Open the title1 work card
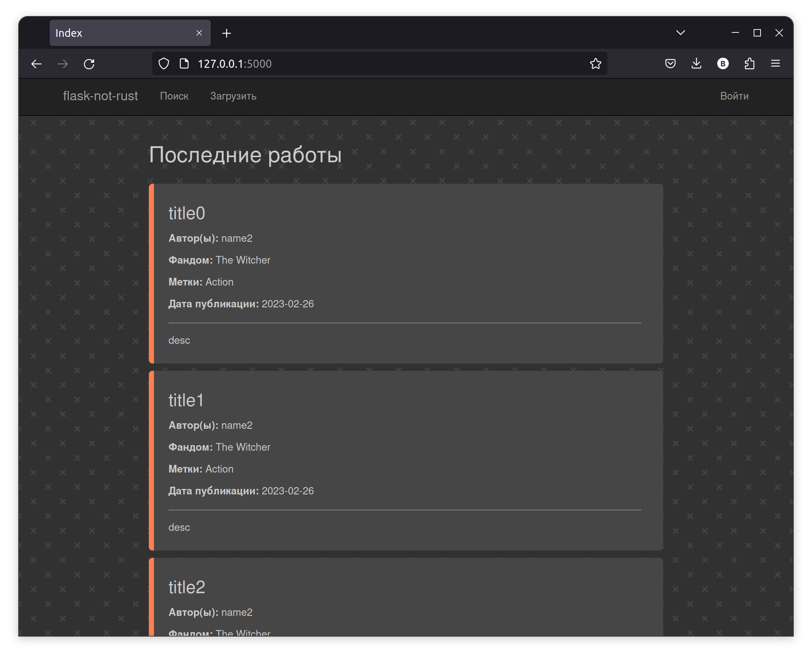The image size is (812, 657). pyautogui.click(x=186, y=400)
